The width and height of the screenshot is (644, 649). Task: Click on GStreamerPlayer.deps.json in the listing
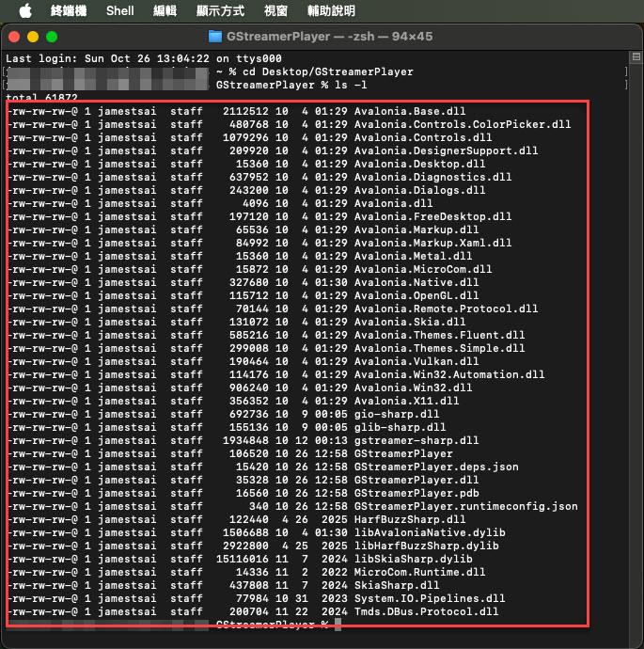click(x=436, y=467)
